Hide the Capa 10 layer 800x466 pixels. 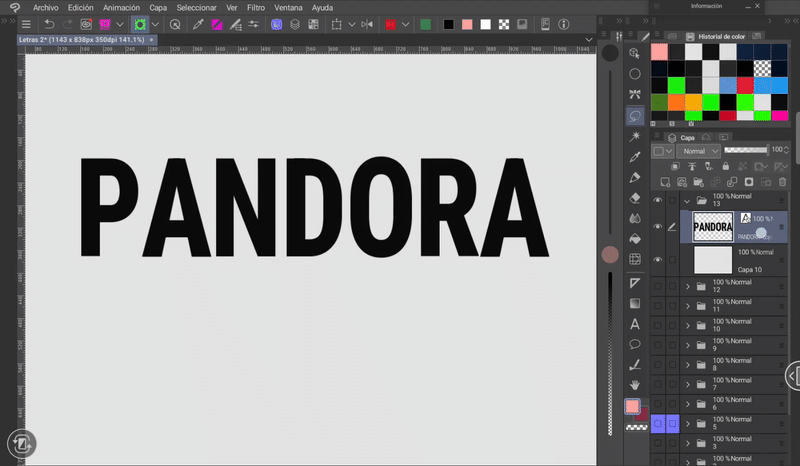click(x=658, y=260)
